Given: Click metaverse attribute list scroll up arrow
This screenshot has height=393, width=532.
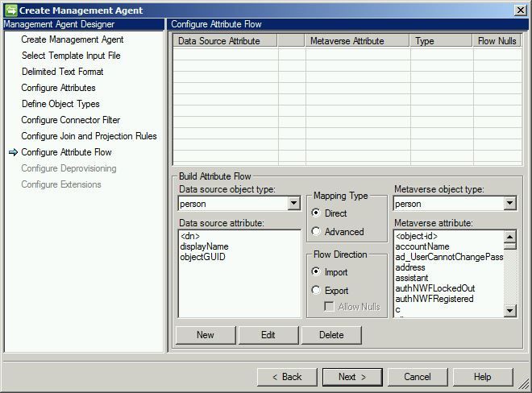Looking at the screenshot, I should point(510,237).
